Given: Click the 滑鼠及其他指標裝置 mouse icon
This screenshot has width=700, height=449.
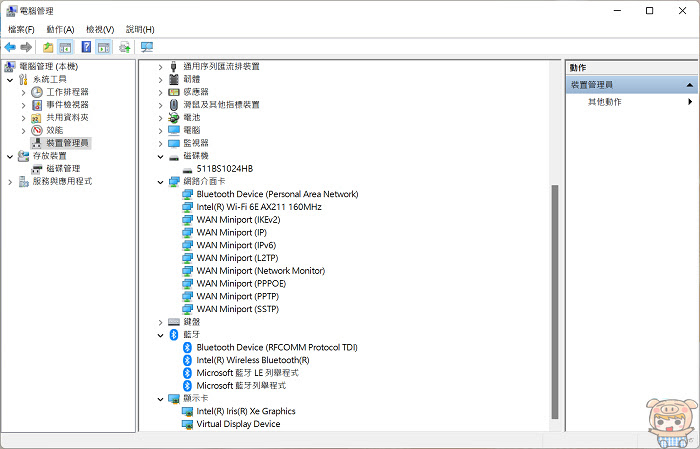Looking at the screenshot, I should (x=174, y=105).
